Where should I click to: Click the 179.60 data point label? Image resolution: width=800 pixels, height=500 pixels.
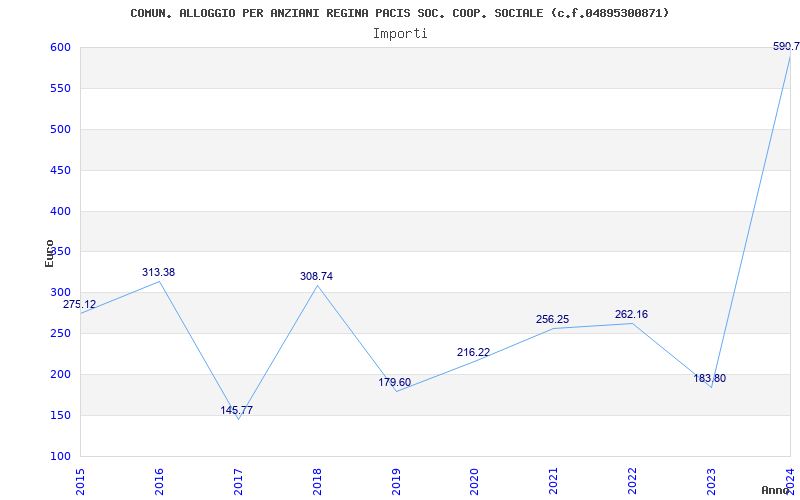click(395, 382)
